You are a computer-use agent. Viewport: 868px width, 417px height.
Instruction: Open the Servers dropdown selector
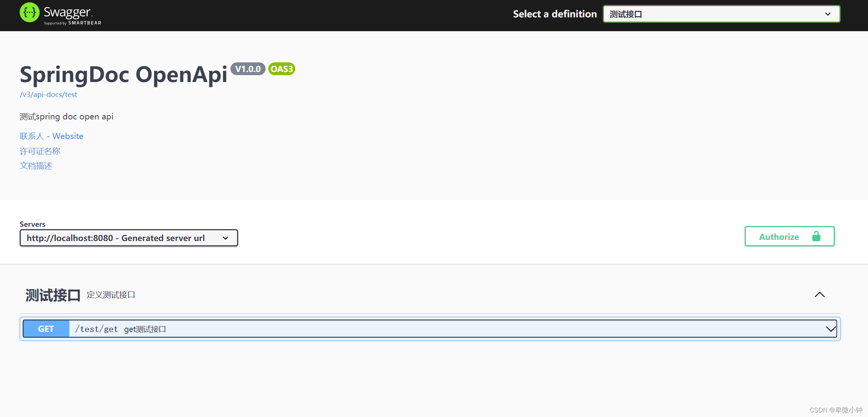point(128,238)
